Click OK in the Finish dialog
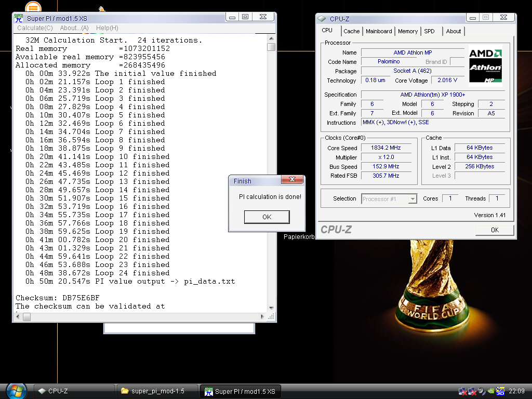Viewport: 532px width, 399px height. tap(267, 217)
